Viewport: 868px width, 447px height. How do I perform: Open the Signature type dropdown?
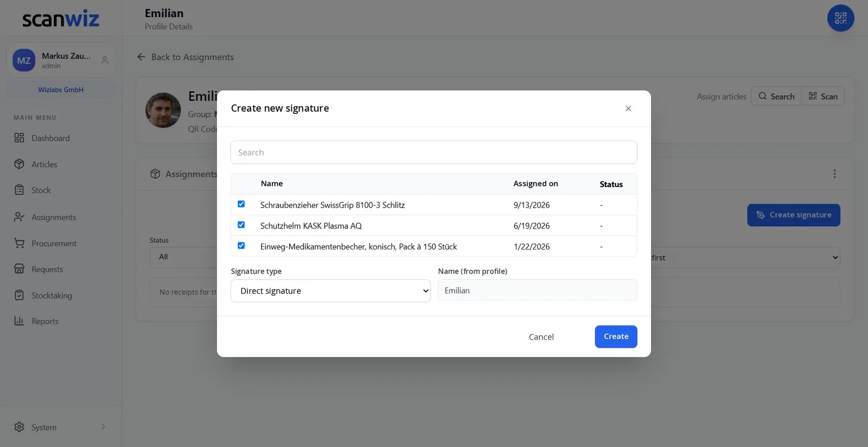(330, 291)
